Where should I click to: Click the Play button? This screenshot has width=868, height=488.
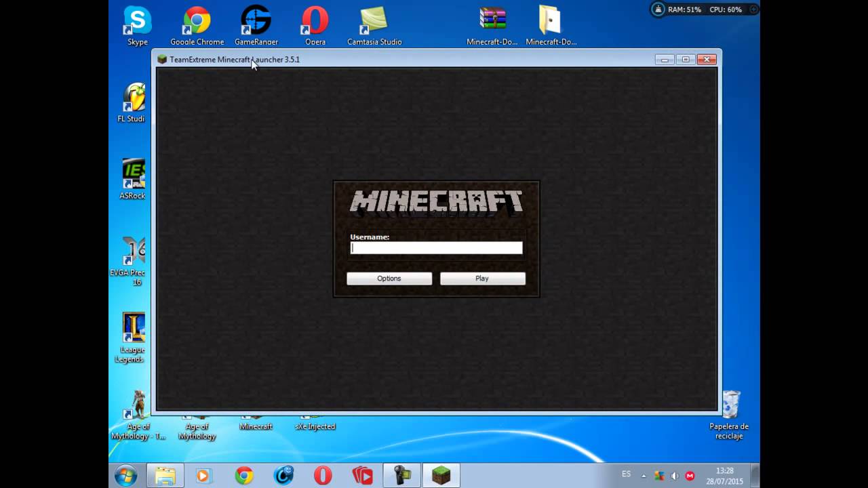point(482,279)
